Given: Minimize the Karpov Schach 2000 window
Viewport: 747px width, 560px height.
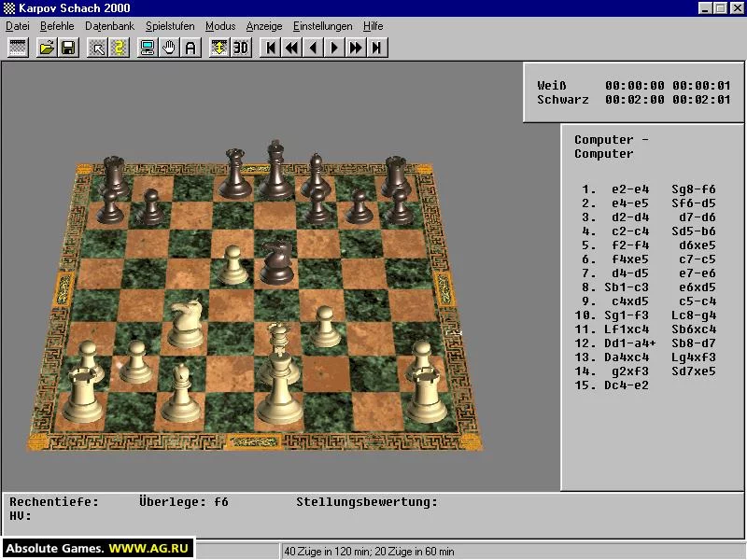Looking at the screenshot, I should (706, 8).
